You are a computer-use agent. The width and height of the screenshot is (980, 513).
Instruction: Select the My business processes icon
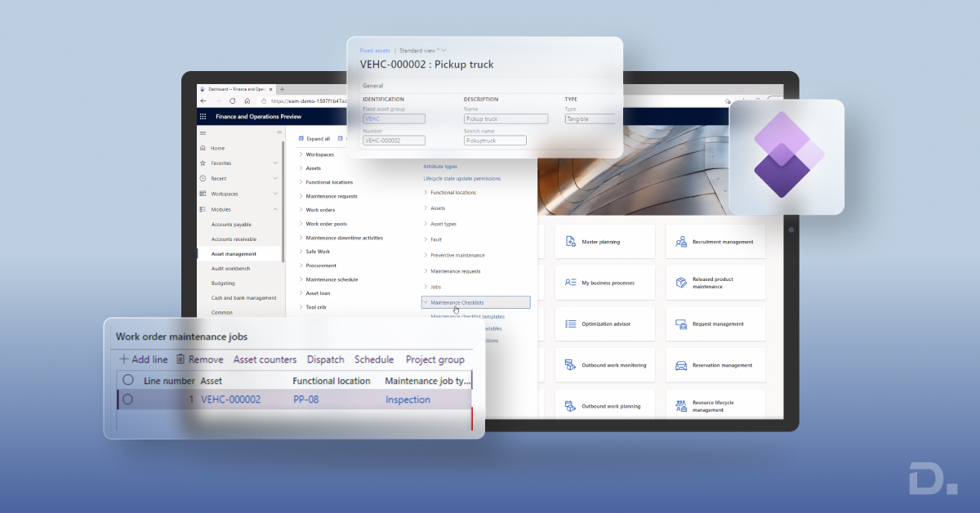[x=570, y=282]
